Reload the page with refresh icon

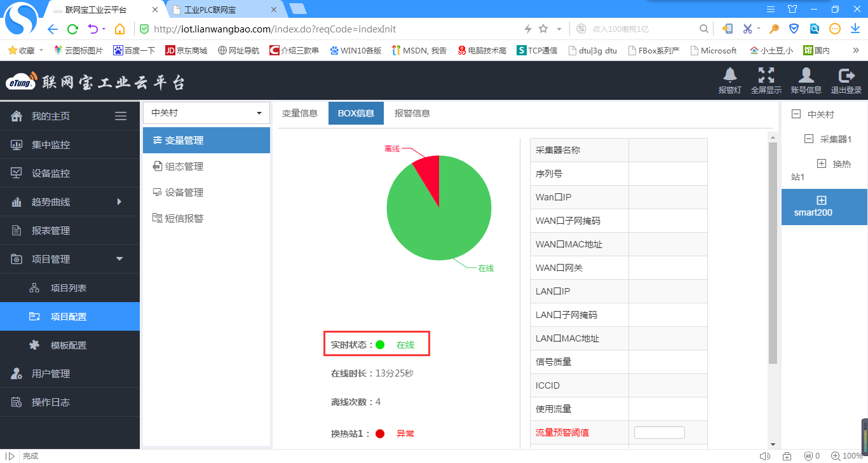(x=72, y=29)
